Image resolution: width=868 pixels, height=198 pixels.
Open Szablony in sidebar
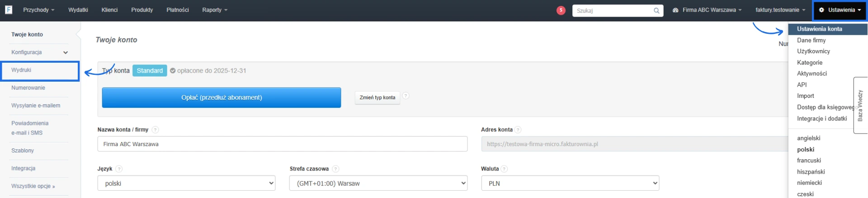click(23, 151)
